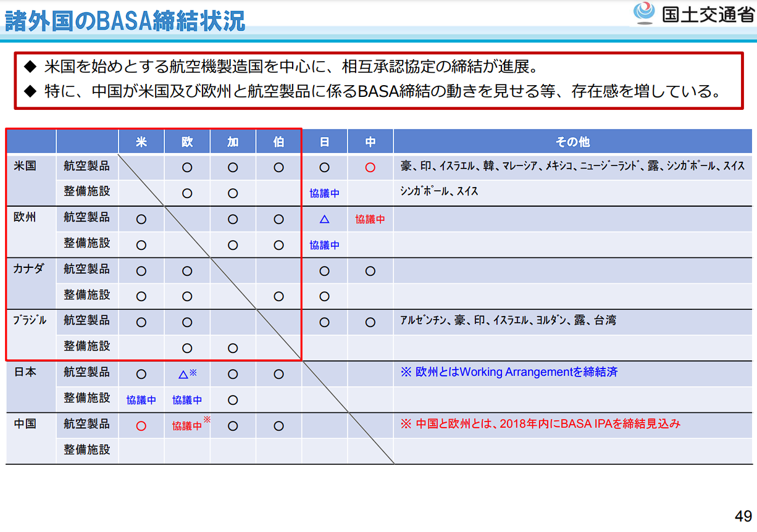Click the カナダ row label
757x532 pixels.
tap(28, 269)
